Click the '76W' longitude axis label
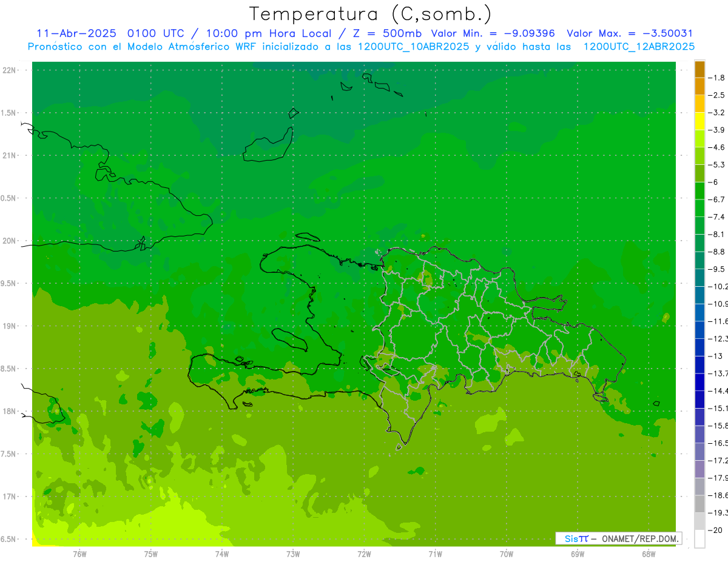728x562 pixels. [79, 554]
